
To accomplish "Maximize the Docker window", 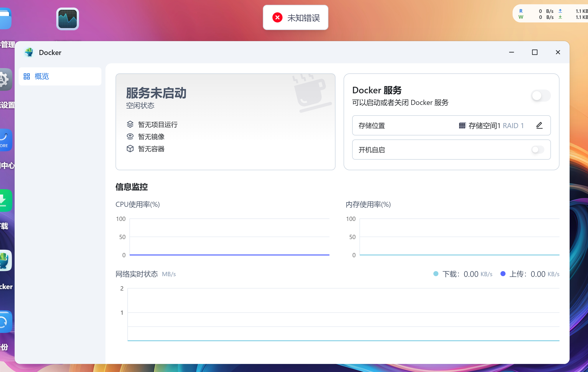I will (x=535, y=52).
